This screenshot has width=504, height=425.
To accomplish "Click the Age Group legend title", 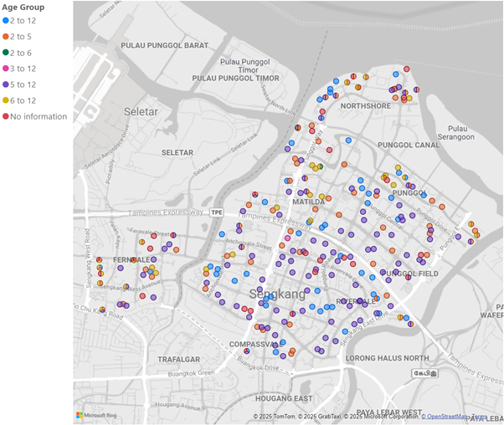I will coord(23,7).
